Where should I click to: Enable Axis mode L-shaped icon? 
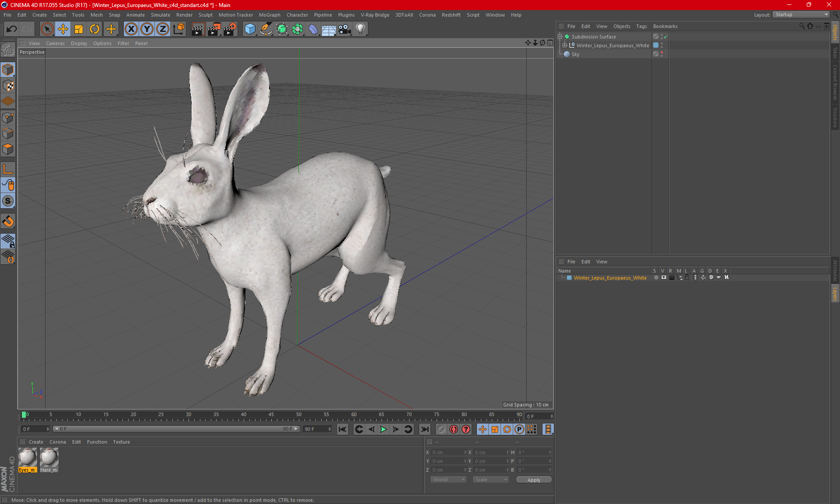pyautogui.click(x=8, y=169)
